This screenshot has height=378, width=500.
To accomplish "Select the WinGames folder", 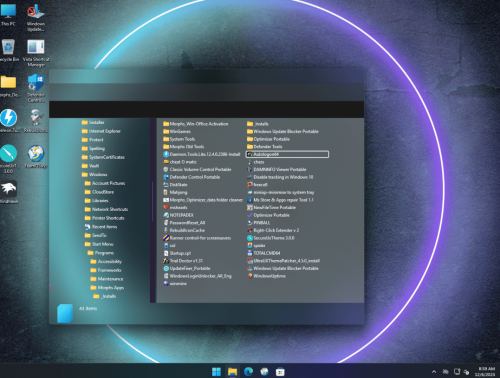I will pos(177,131).
